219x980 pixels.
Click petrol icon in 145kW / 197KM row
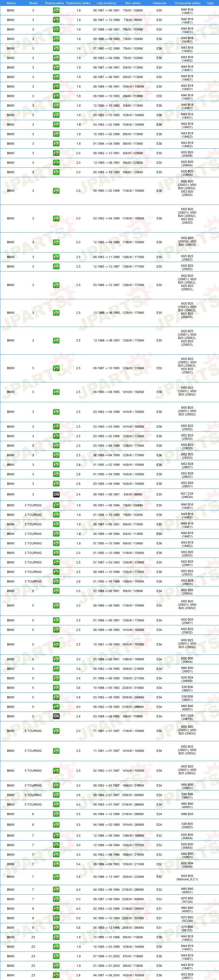(56, 845)
